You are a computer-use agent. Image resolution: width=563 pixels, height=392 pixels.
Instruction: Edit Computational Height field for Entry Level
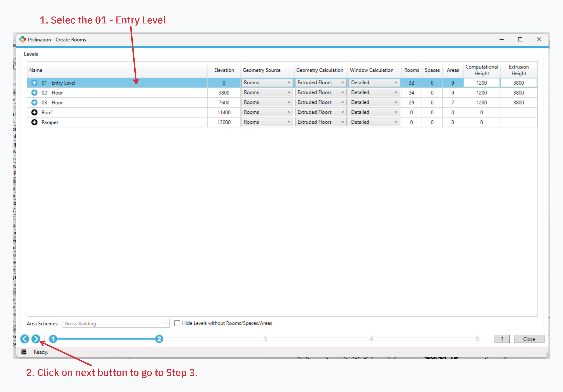tap(481, 83)
